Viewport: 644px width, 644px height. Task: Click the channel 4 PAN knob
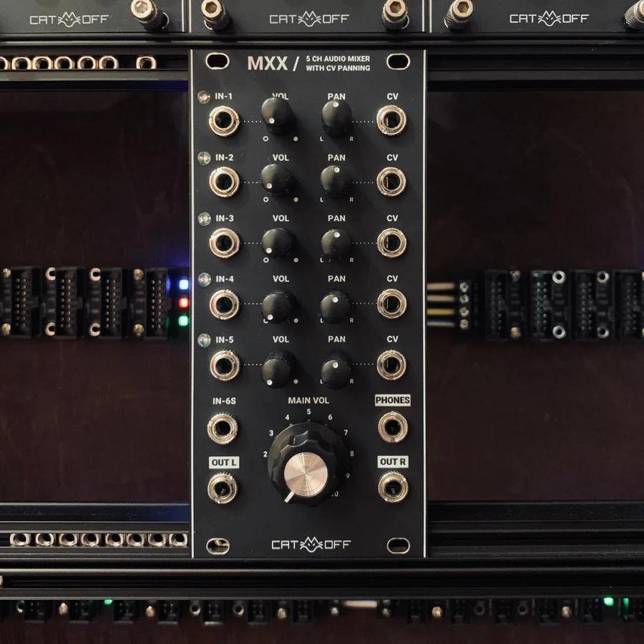[x=336, y=307]
